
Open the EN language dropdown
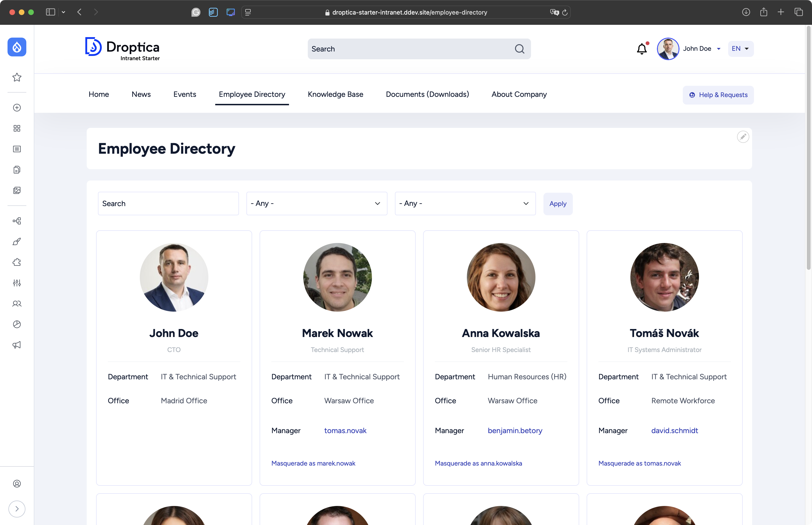click(740, 49)
